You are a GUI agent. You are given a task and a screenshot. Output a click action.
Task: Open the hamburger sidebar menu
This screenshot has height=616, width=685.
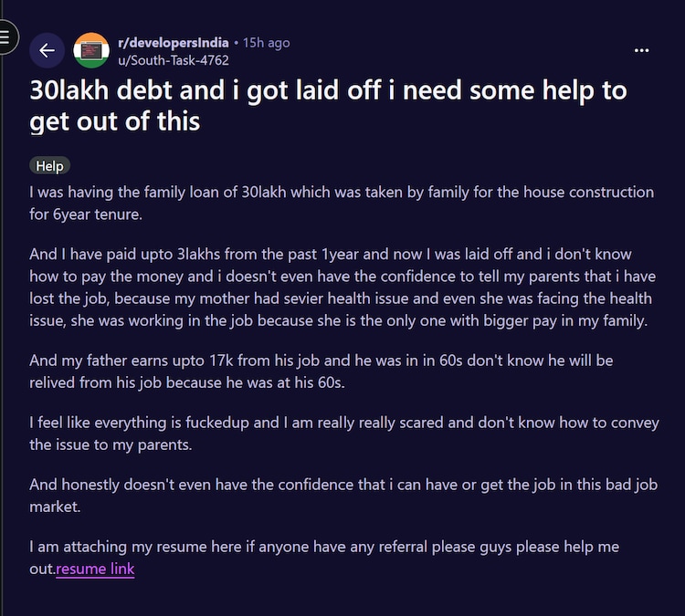6,37
